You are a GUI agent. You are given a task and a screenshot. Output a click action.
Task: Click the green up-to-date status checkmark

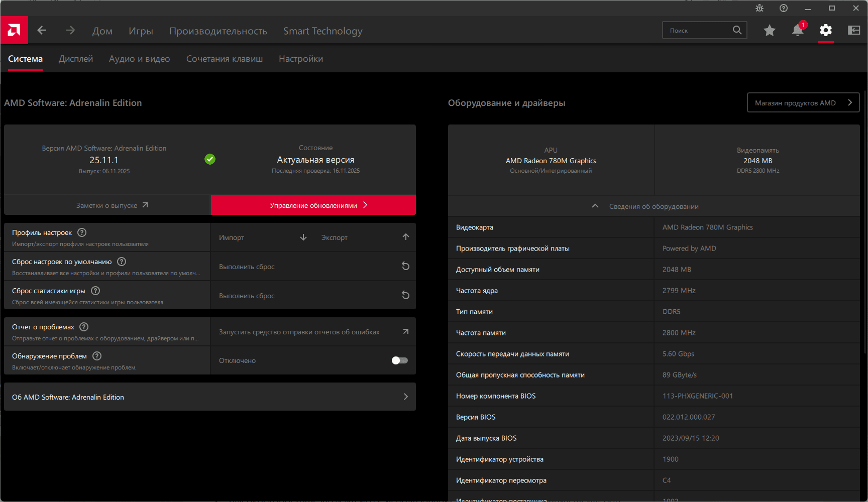210,159
